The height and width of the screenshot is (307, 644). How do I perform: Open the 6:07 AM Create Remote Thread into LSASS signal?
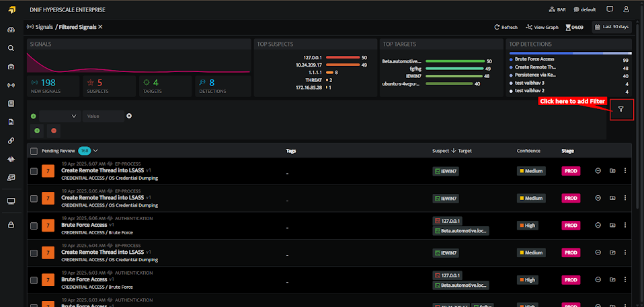point(103,170)
